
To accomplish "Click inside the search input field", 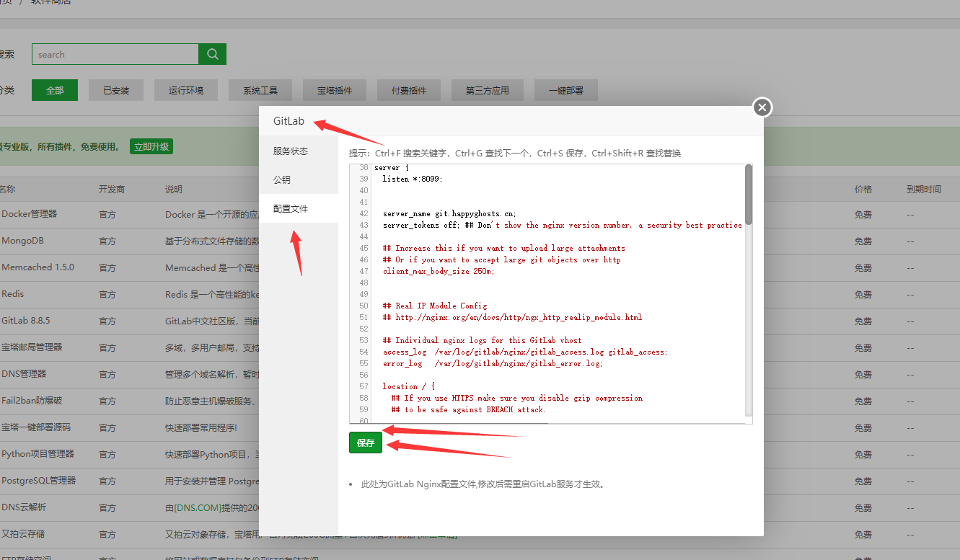I will (x=115, y=54).
